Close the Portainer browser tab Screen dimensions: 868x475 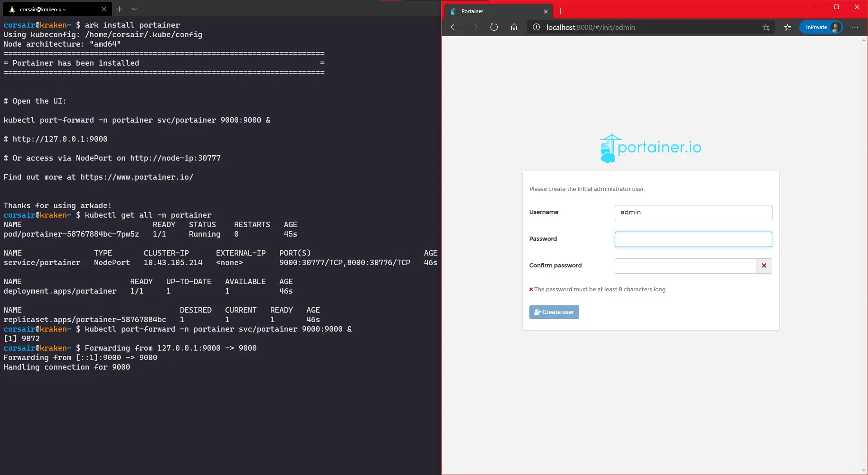(546, 11)
